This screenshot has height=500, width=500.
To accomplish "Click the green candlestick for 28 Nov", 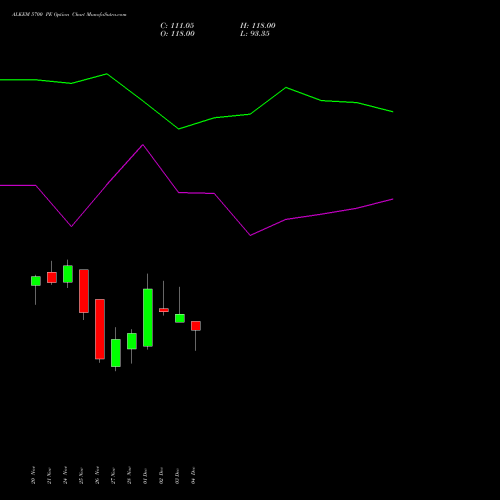I will (x=132, y=341).
